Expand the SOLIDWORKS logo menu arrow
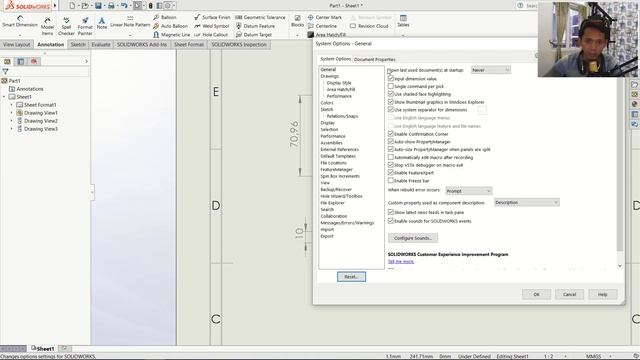The height and width of the screenshot is (360, 640). click(55, 6)
